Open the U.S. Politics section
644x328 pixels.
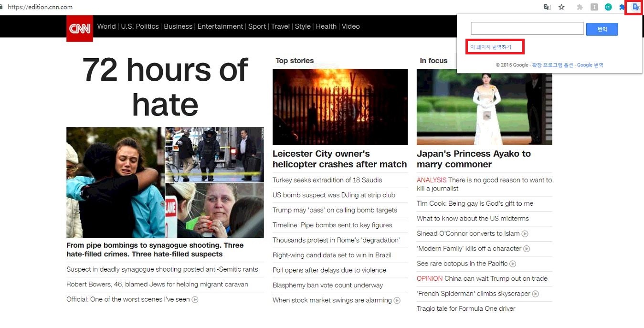[140, 26]
